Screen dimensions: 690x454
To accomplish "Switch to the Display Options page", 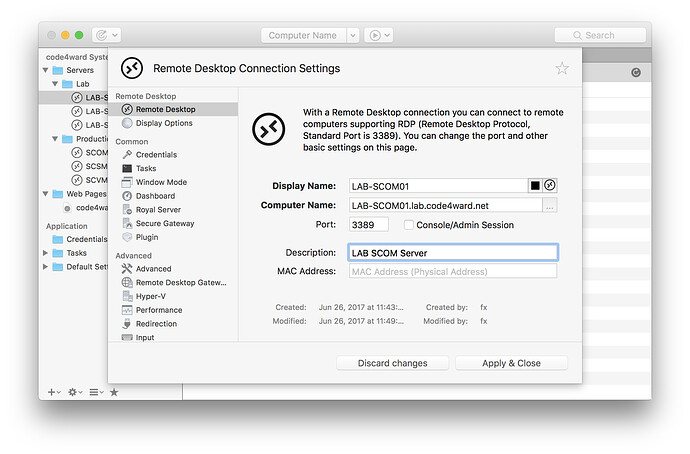I will [x=164, y=123].
